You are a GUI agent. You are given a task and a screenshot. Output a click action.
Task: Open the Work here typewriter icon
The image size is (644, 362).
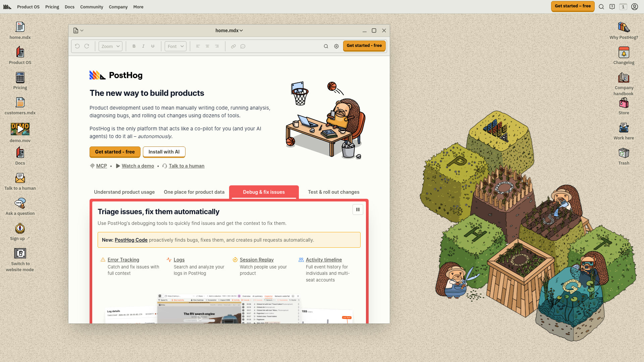[x=624, y=131]
